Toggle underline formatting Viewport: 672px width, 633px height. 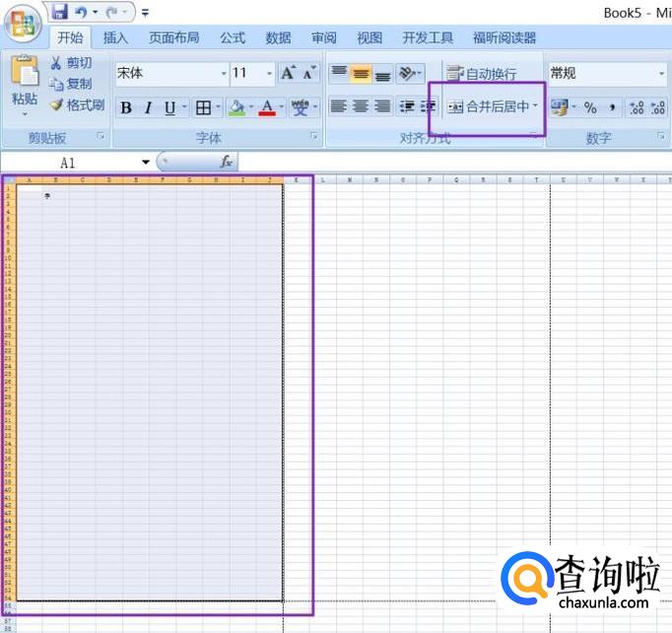click(169, 107)
